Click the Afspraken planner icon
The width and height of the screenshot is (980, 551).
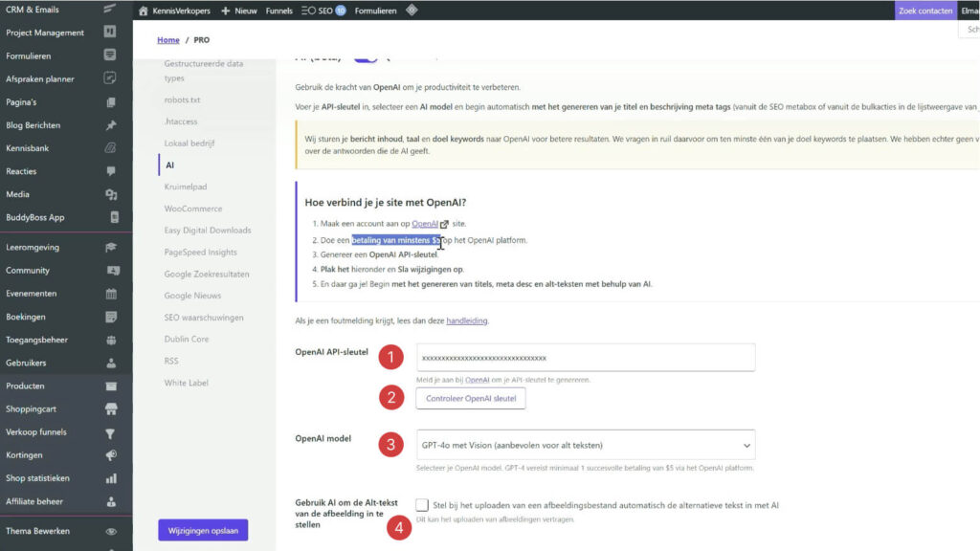tap(110, 78)
